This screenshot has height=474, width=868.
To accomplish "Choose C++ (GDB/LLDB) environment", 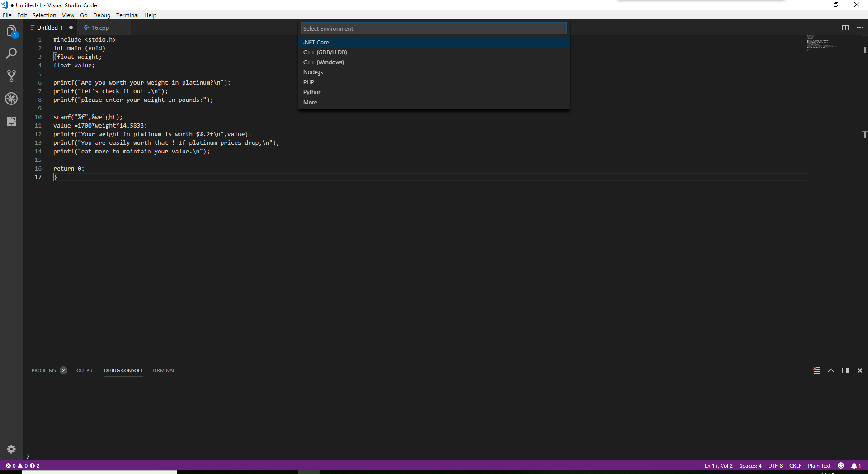I will pos(434,52).
